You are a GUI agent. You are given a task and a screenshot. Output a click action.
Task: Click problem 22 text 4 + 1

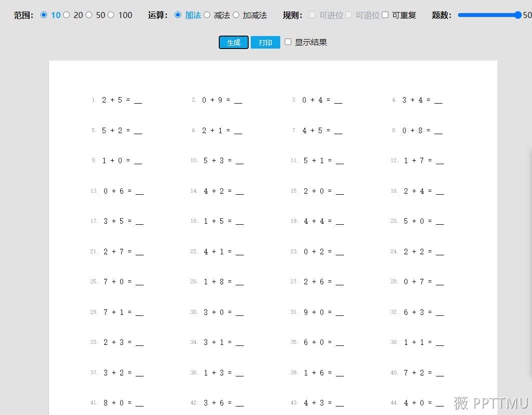[x=213, y=252]
